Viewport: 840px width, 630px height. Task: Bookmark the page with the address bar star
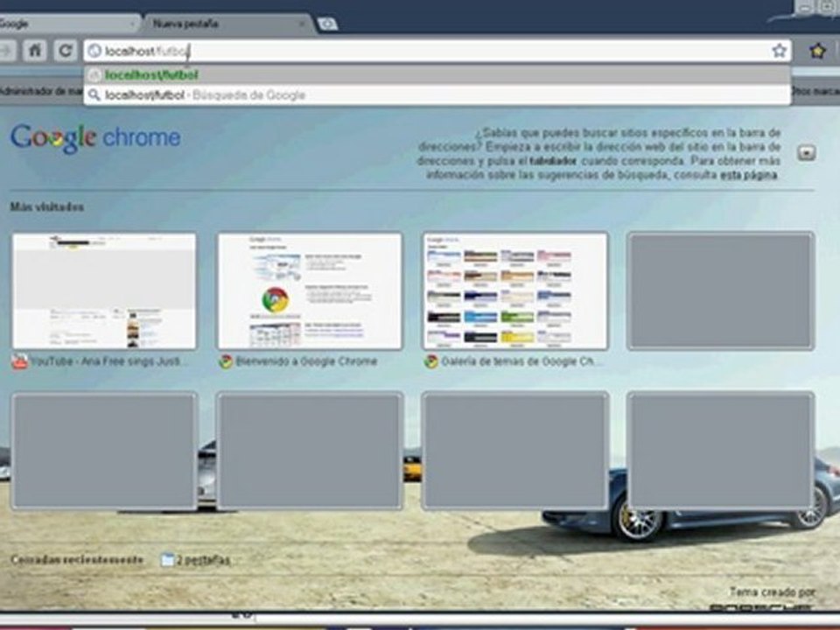coord(779,51)
